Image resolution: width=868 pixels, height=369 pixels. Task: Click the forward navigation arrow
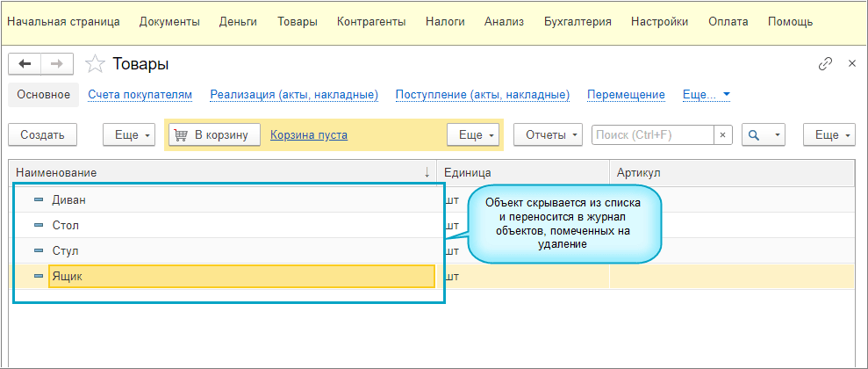point(57,64)
